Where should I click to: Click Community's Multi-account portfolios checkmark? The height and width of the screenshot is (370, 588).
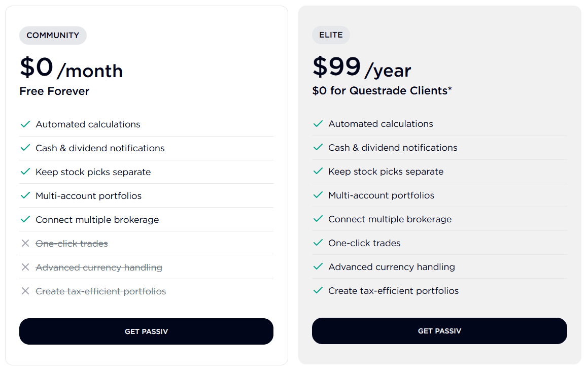(x=25, y=196)
